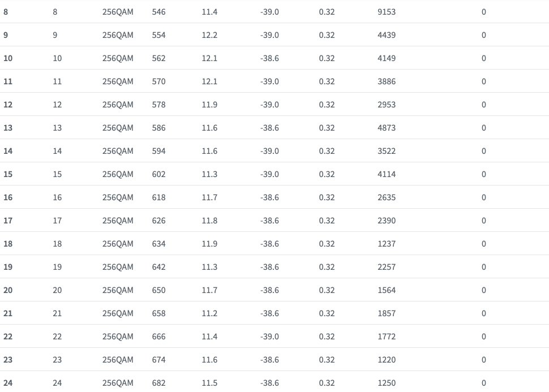Select frequency 642 in row 19
This screenshot has width=549, height=392.
(159, 267)
